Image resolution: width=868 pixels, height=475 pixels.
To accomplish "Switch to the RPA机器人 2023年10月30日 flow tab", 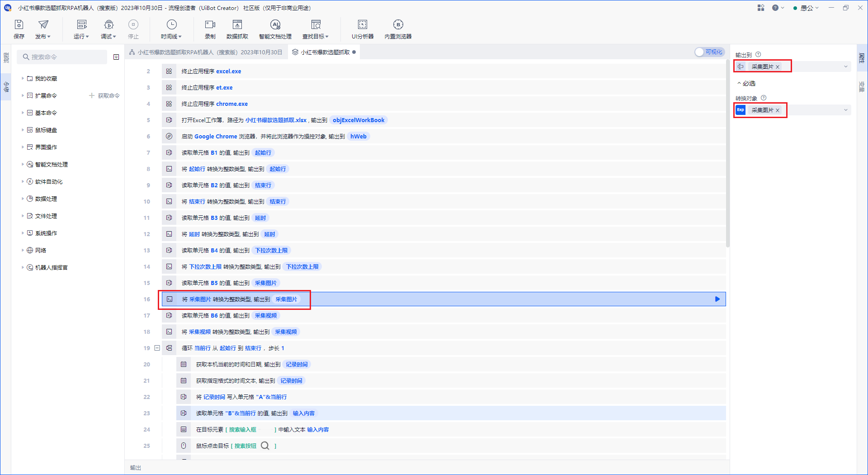I will 206,52.
